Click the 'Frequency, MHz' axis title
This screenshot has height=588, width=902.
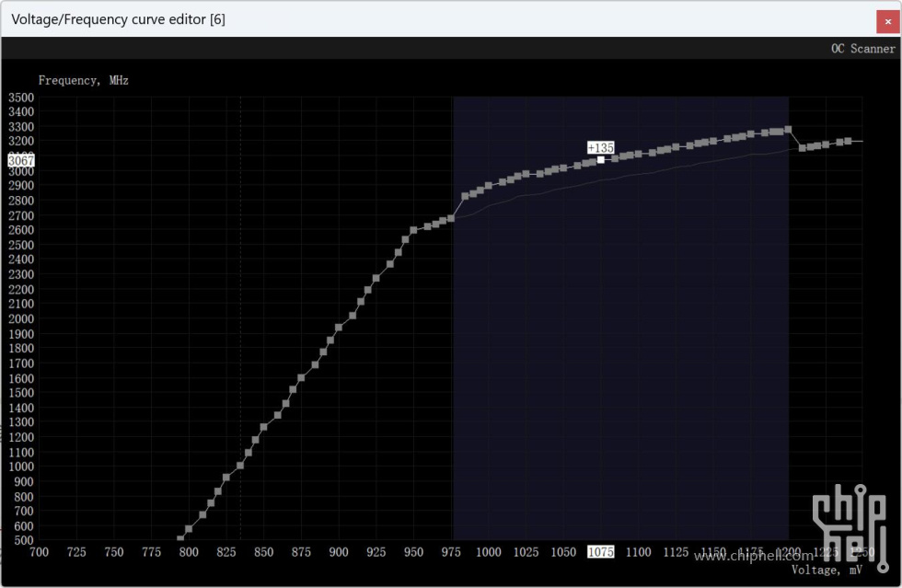tap(84, 81)
